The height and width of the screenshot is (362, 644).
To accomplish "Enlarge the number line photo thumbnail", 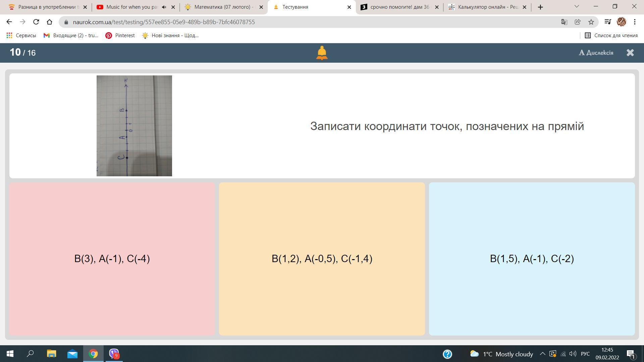I will [134, 126].
